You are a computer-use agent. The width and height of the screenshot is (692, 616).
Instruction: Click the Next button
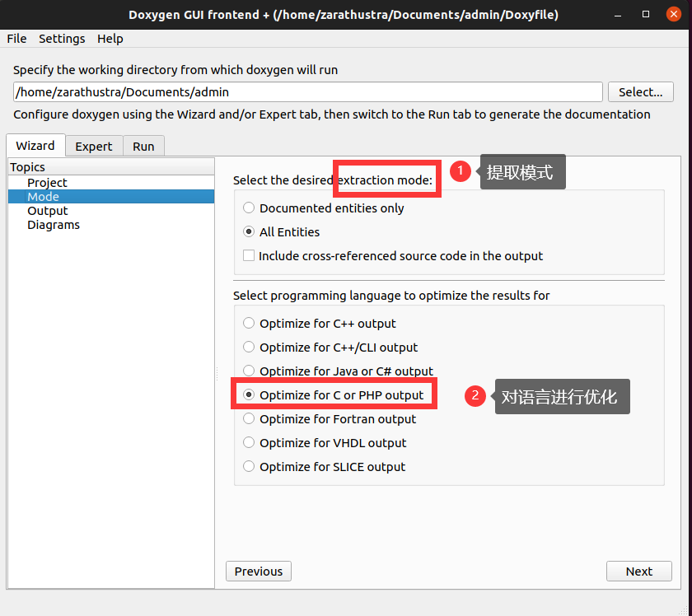click(639, 571)
